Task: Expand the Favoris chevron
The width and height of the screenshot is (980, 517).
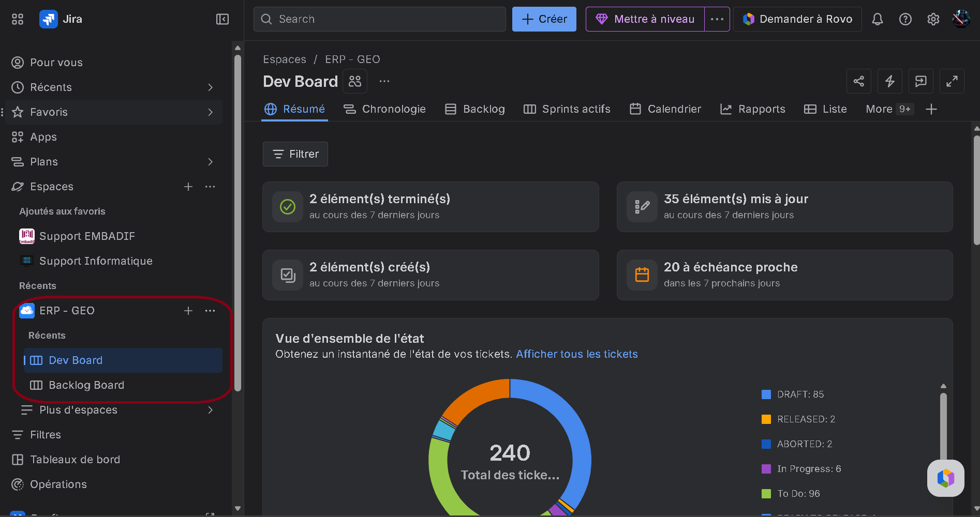Action: 210,112
